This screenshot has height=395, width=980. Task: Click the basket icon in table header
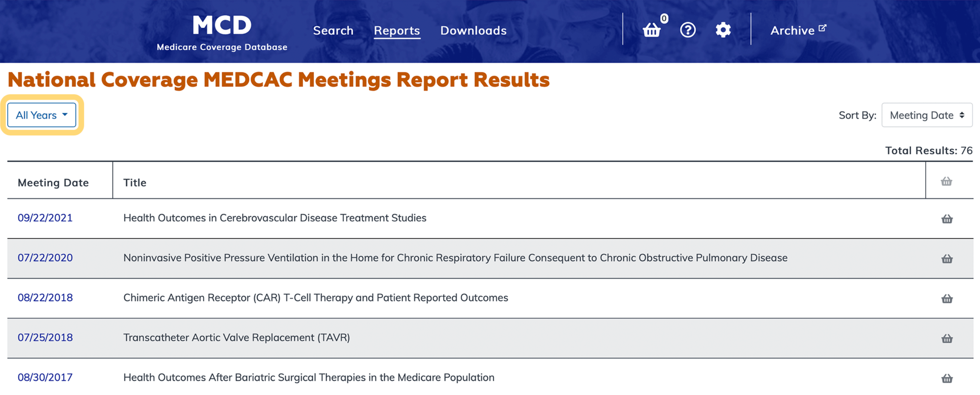pos(946,181)
